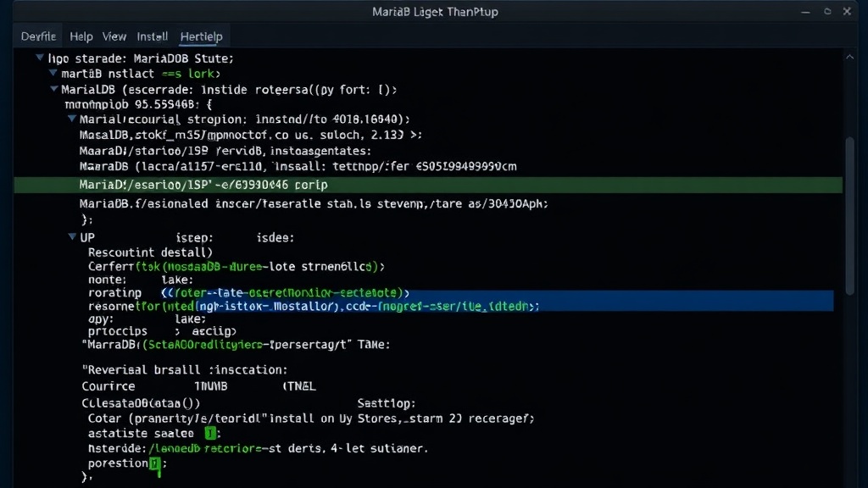Collapse the 'lipo starade: MariaDOB Stute' node
This screenshot has height=488, width=868.
point(40,58)
